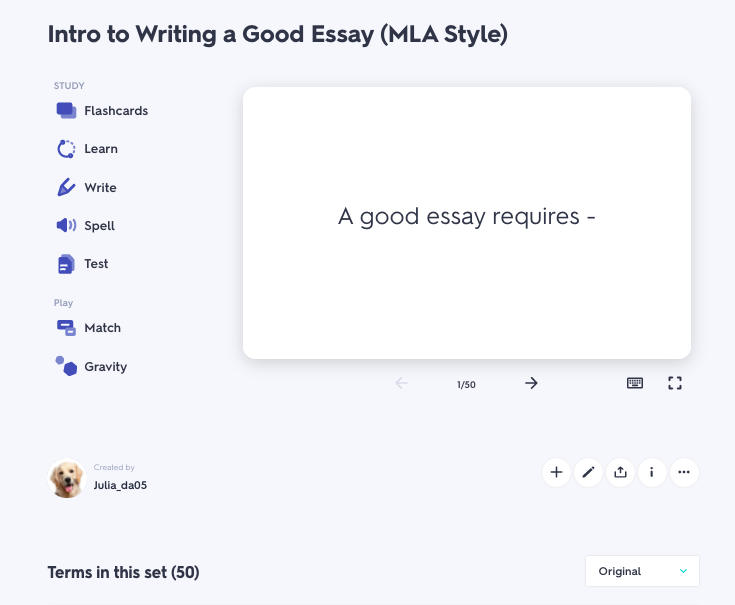Click the Spell speaker icon
Screen dimensions: 735x605
coord(66,226)
